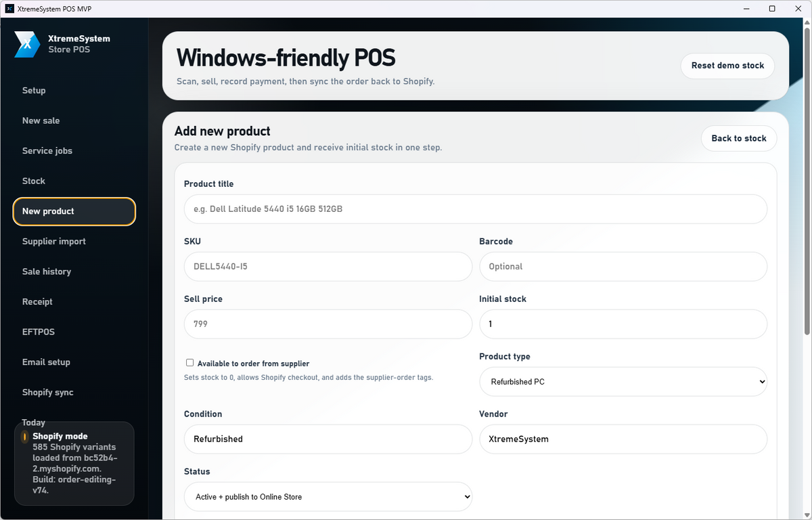Open Setup in the sidebar

pos(74,91)
